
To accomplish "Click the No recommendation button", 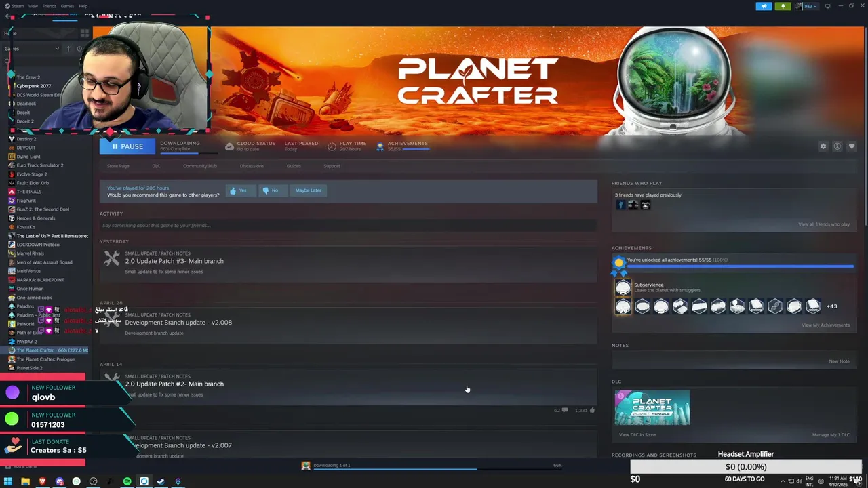I will (x=272, y=190).
